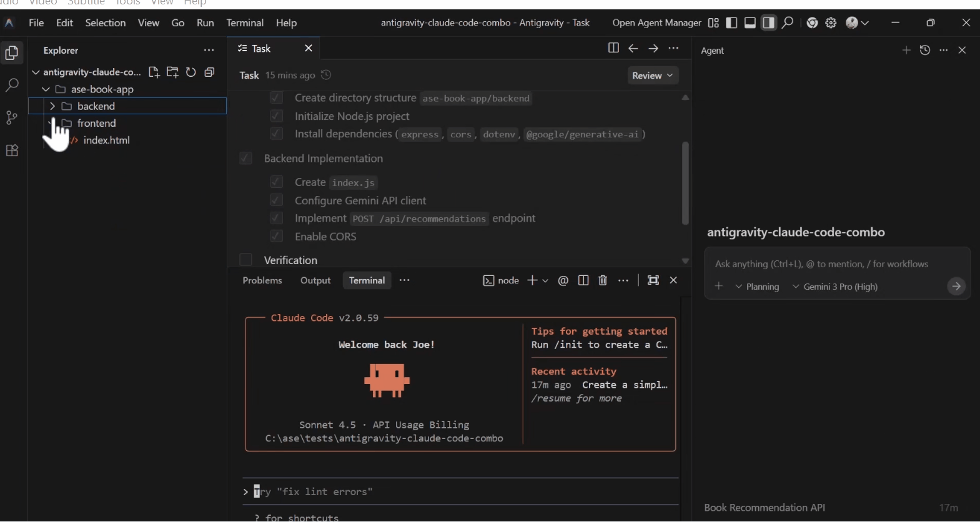Open Explorer more actions menu
Viewport: 980px width, 522px height.
pos(209,50)
